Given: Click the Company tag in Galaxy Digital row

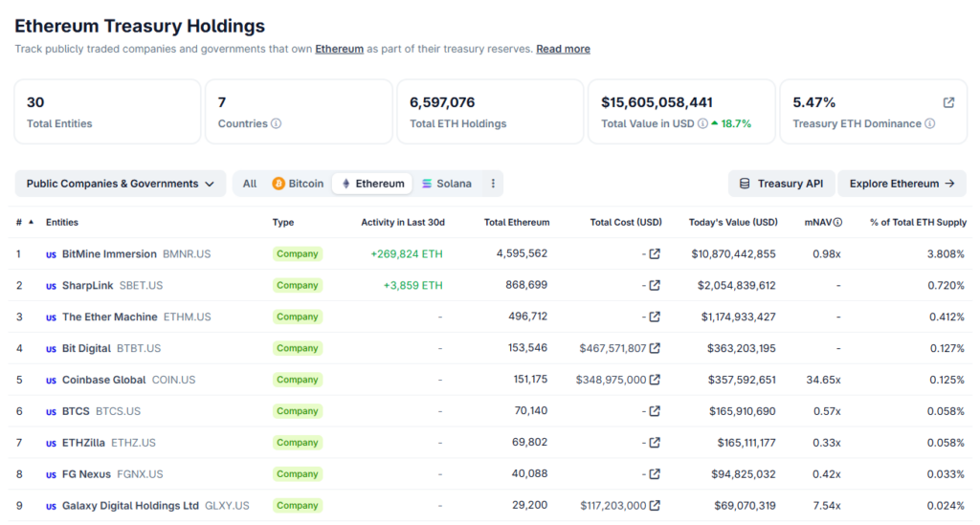Looking at the screenshot, I should 298,506.
